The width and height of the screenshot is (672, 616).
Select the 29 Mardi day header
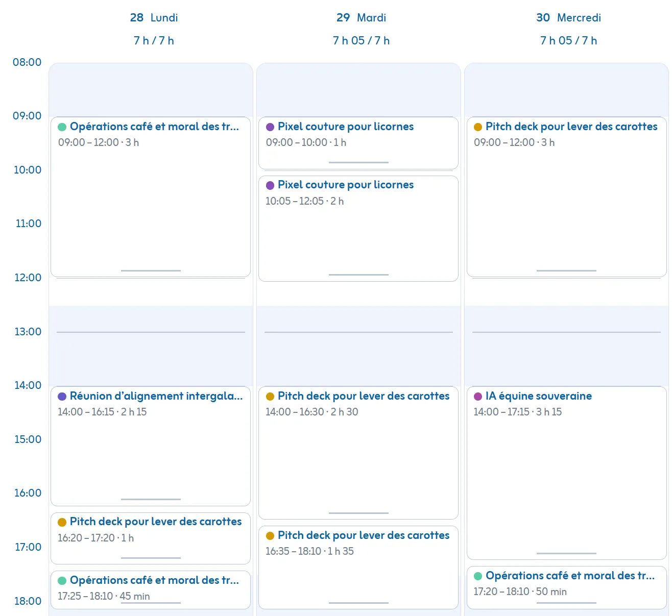(x=361, y=18)
